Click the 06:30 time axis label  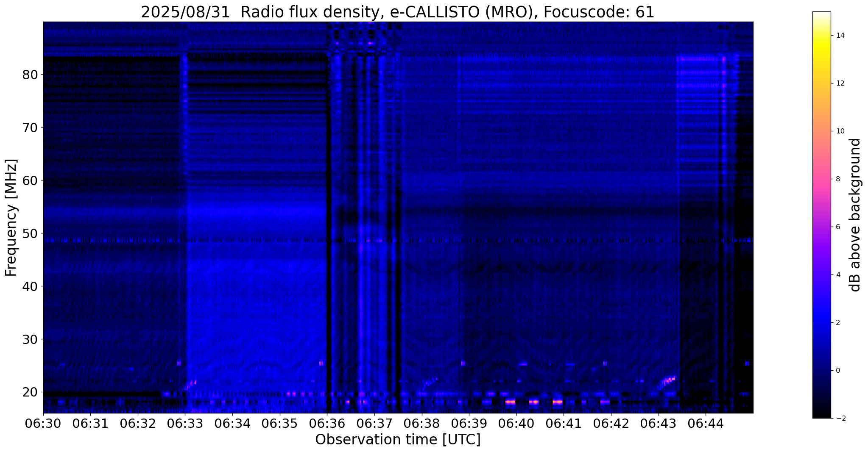[x=43, y=424]
